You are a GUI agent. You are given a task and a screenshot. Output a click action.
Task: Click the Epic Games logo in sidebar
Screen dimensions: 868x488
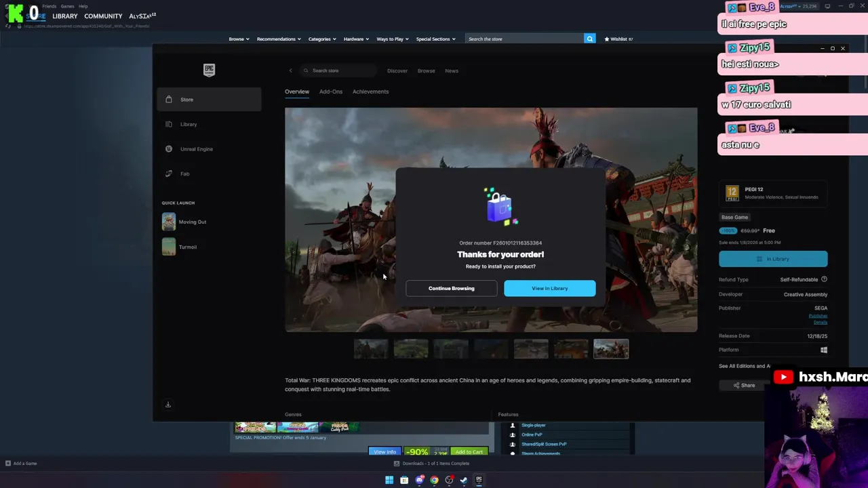coord(209,70)
